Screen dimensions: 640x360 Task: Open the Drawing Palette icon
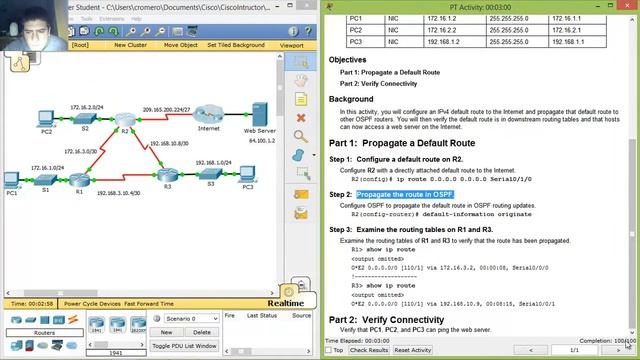point(178,31)
